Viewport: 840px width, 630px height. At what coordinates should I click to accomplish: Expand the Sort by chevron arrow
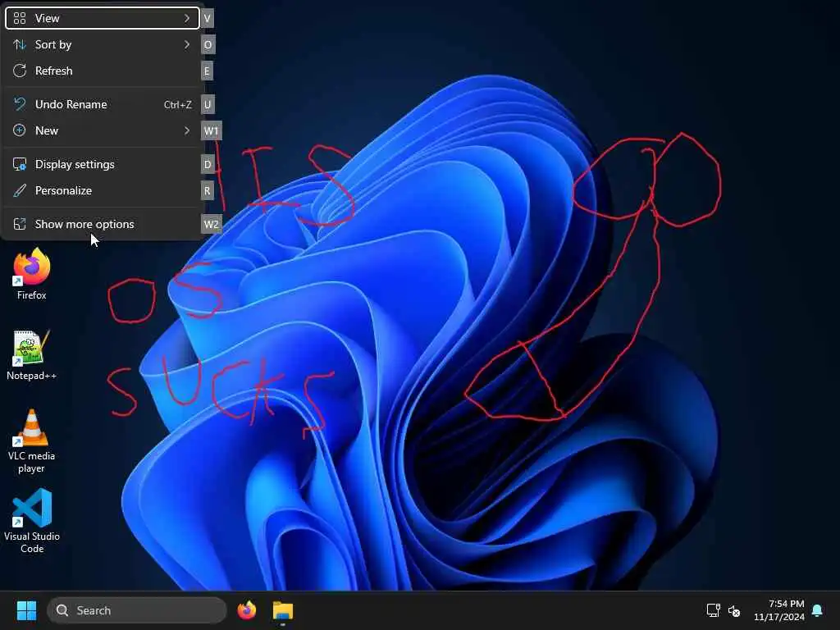(187, 44)
